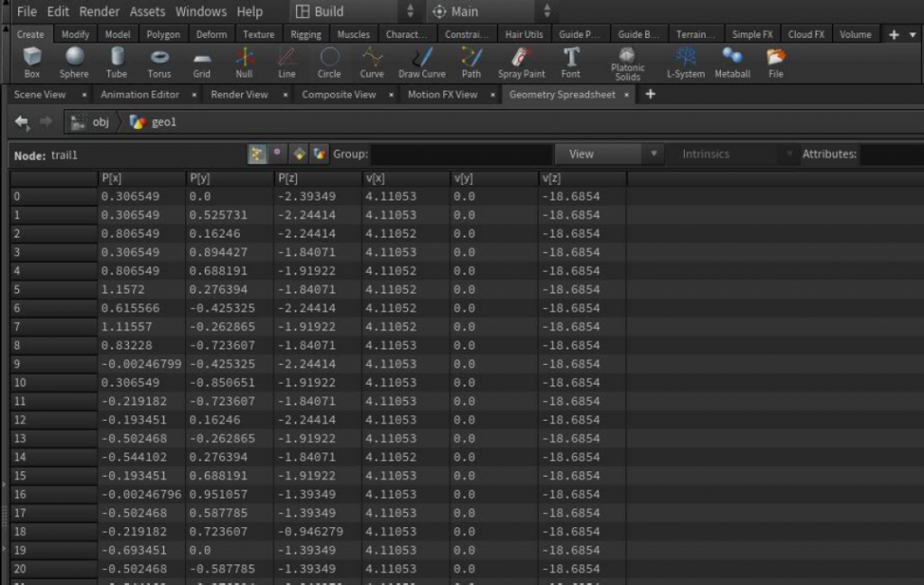Select the Sphere tool
The width and height of the screenshot is (924, 585).
click(x=74, y=61)
